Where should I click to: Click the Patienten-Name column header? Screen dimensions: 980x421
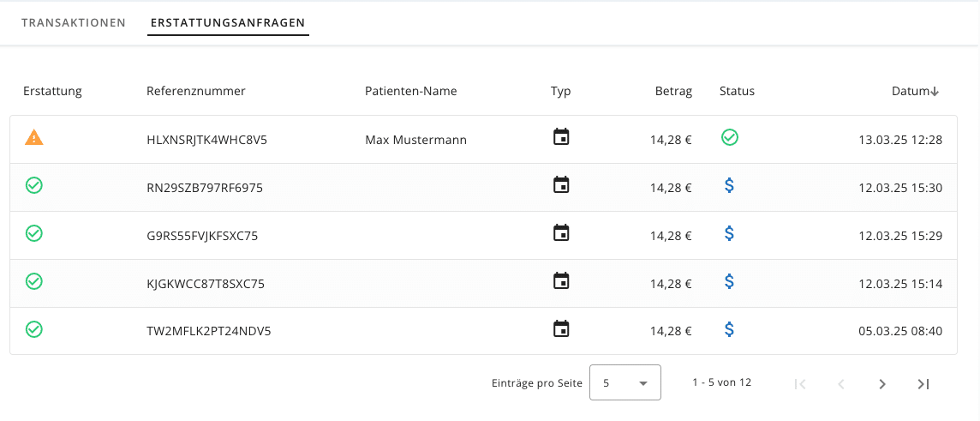point(410,91)
